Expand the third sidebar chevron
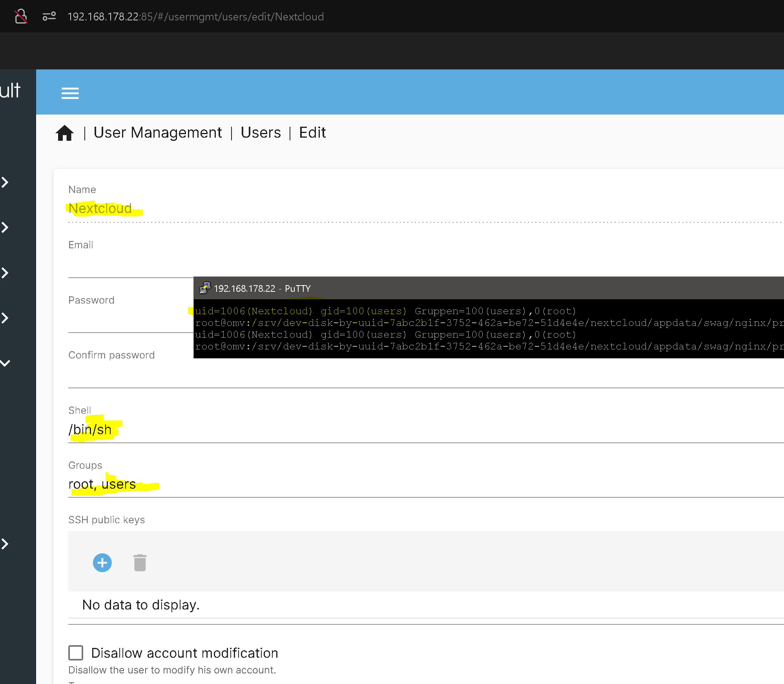The height and width of the screenshot is (684, 784). click(5, 273)
